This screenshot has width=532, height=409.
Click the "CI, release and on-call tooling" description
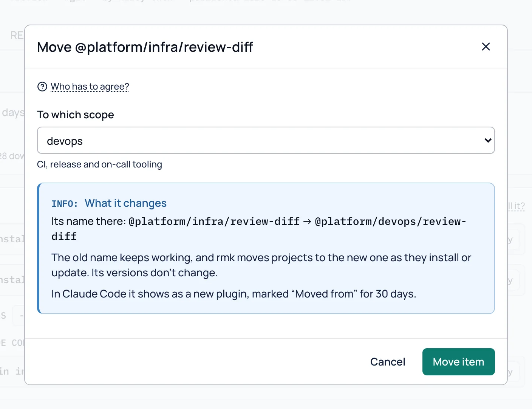pyautogui.click(x=99, y=164)
